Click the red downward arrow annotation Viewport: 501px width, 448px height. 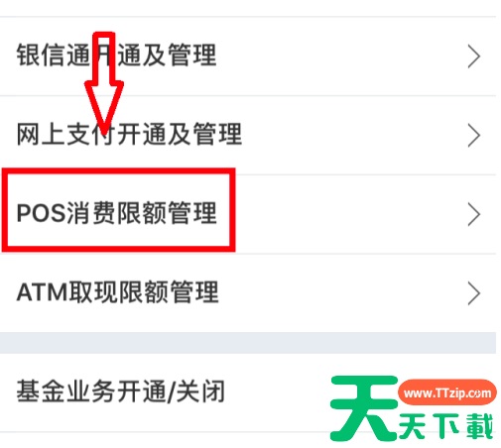point(104,83)
